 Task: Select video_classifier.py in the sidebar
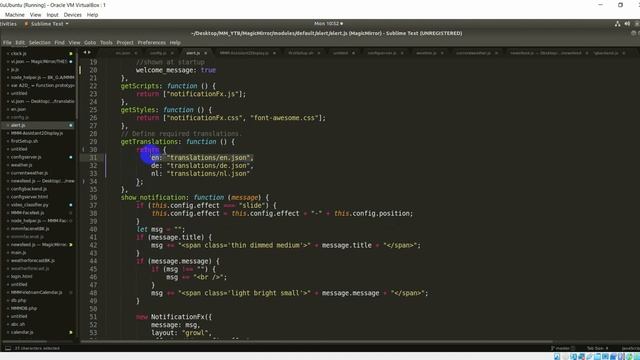pos(29,205)
